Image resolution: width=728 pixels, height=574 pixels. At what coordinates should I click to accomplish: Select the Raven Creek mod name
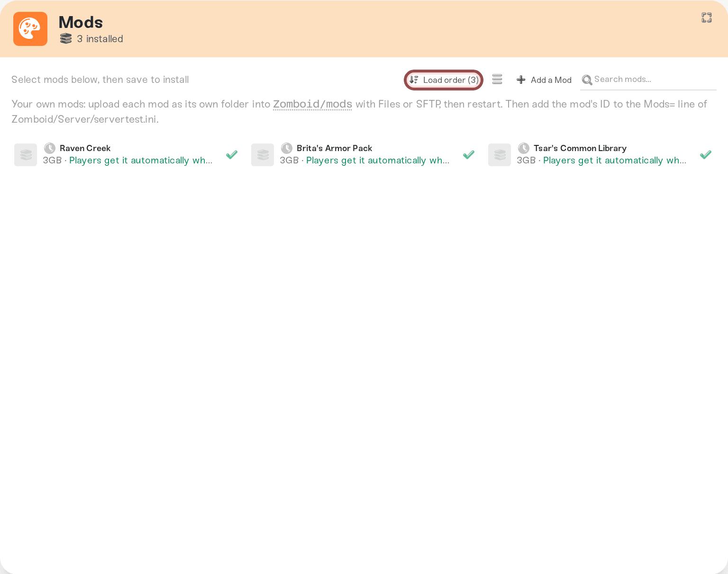(x=85, y=148)
